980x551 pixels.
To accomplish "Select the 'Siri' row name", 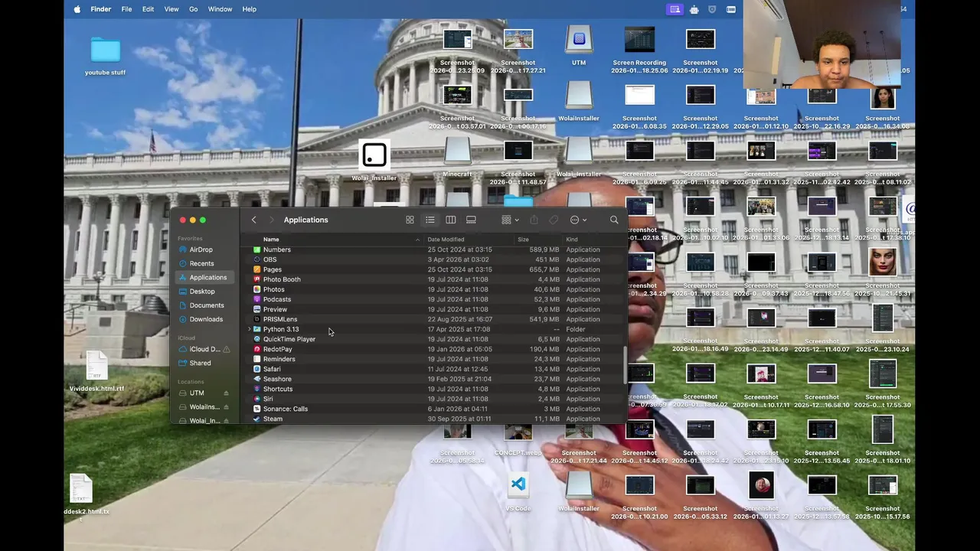I will tap(268, 399).
